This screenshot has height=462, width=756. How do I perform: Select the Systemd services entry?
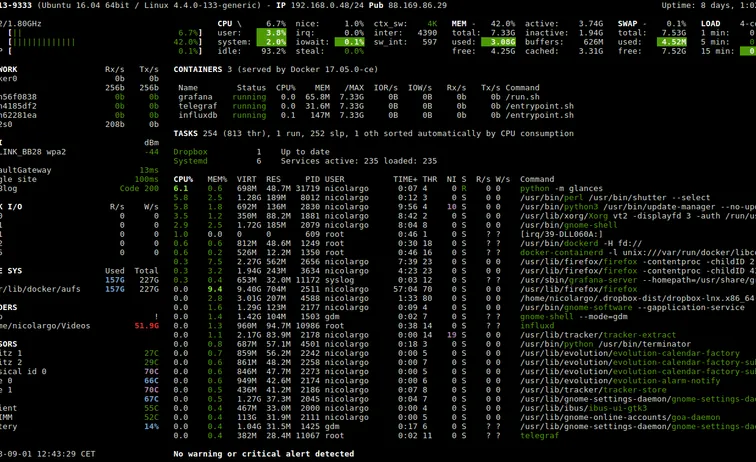(190, 161)
